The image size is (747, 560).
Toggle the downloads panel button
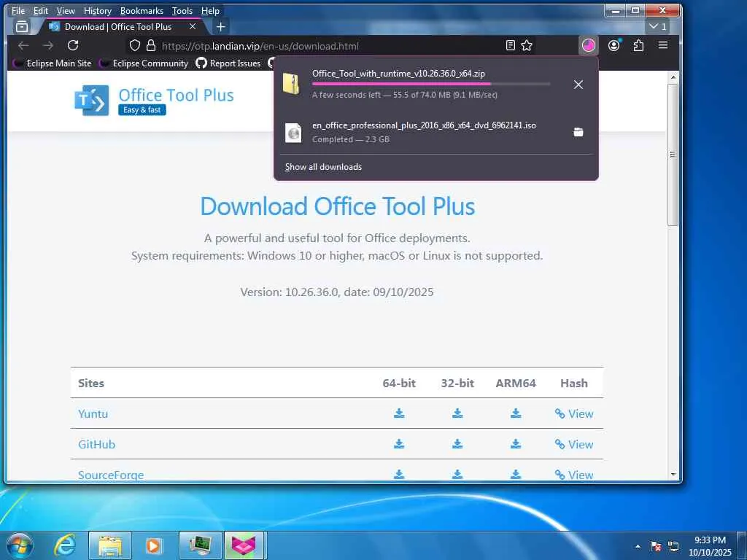tap(589, 46)
